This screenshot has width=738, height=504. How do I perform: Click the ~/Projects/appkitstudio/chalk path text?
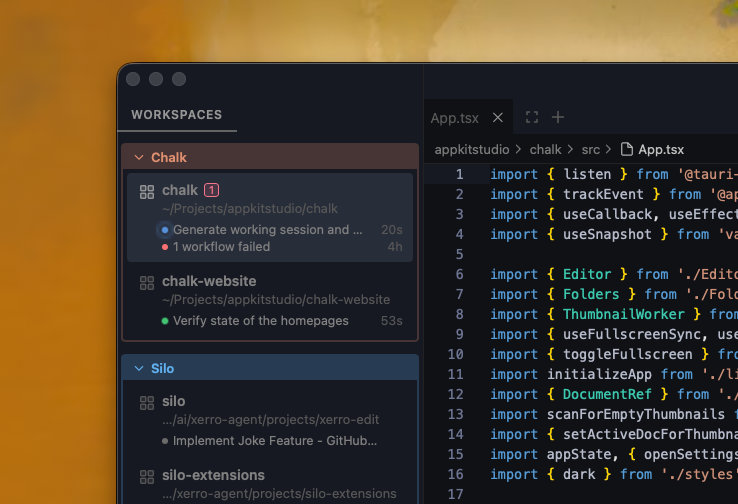point(250,209)
